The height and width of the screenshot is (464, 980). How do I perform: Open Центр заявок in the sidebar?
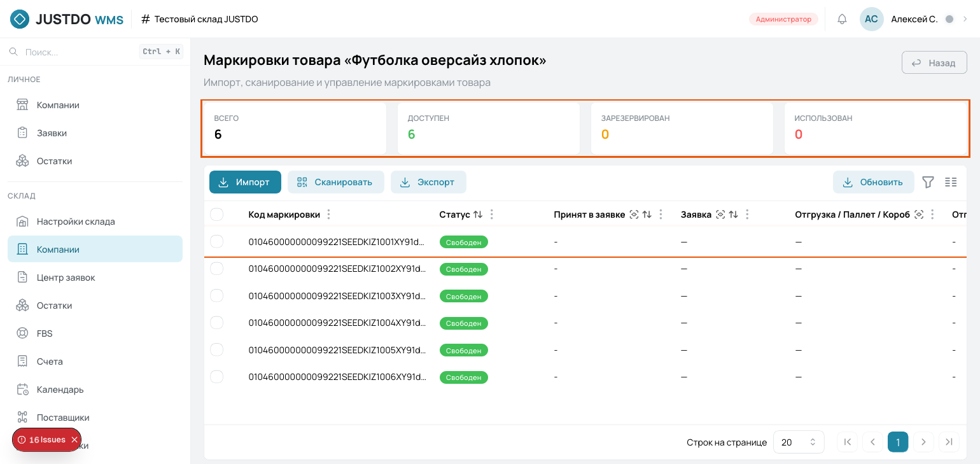coord(95,278)
